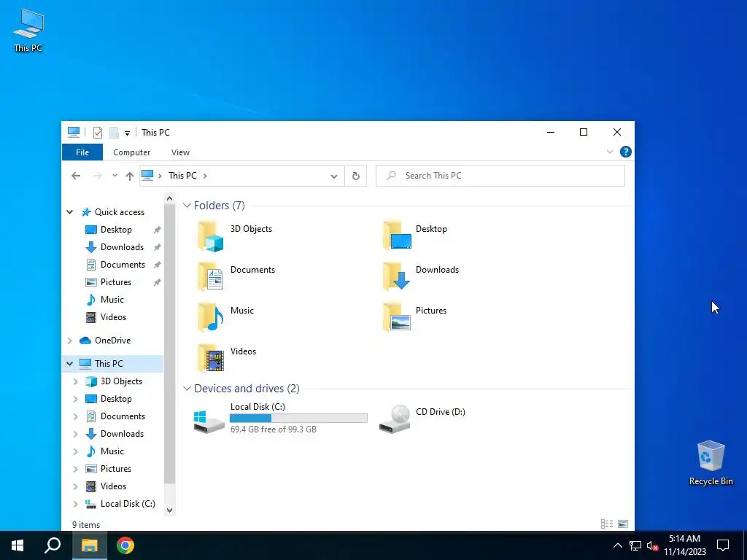Select the Local Disk (C:) drive icon

(x=209, y=421)
